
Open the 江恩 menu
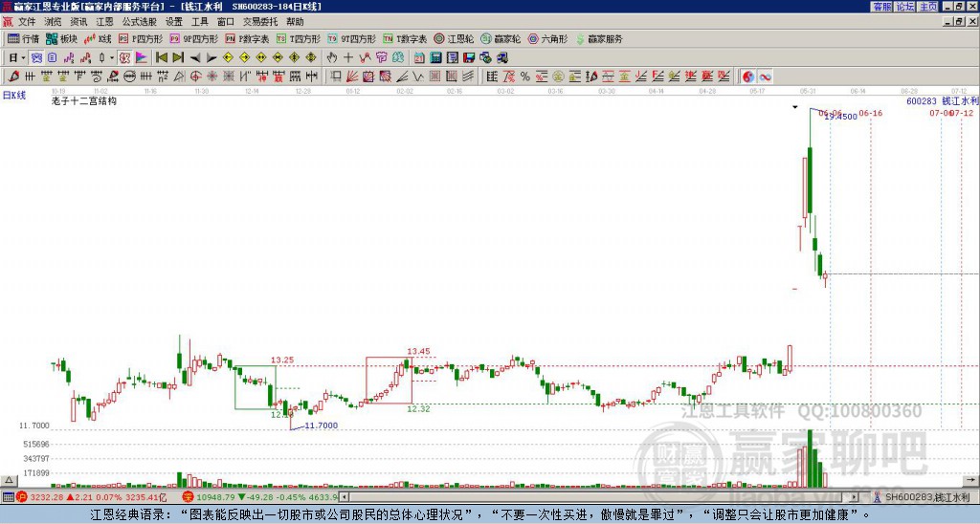104,22
